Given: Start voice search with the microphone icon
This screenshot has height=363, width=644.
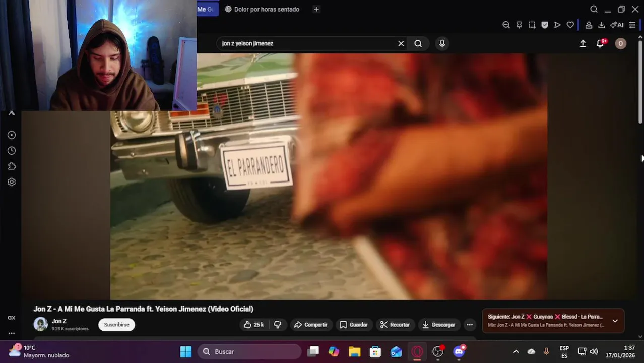Looking at the screenshot, I should click(442, 43).
